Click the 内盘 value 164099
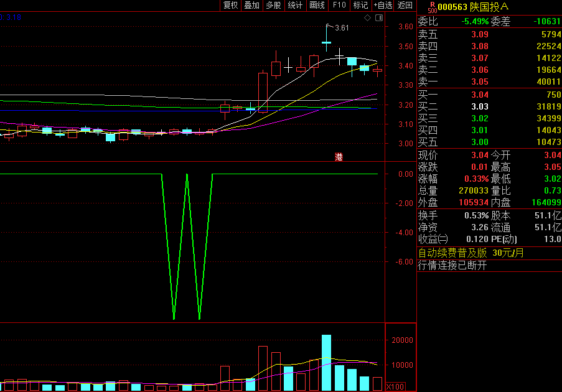Screen dimensions: 562x392 pos(546,202)
